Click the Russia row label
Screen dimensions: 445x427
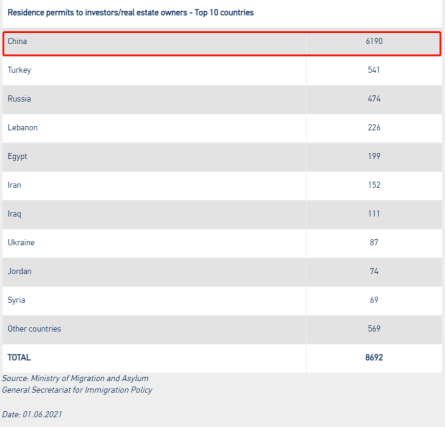pyautogui.click(x=19, y=99)
